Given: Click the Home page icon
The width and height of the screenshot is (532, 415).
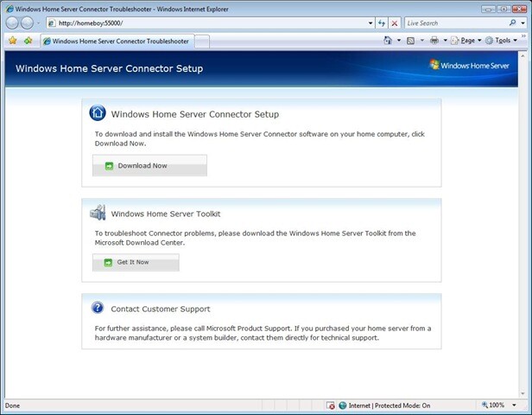Looking at the screenshot, I should (388, 41).
